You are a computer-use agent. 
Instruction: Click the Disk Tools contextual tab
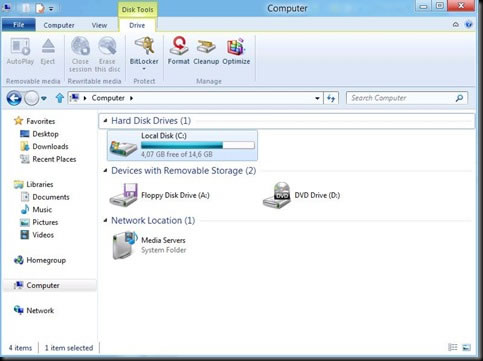pyautogui.click(x=137, y=9)
